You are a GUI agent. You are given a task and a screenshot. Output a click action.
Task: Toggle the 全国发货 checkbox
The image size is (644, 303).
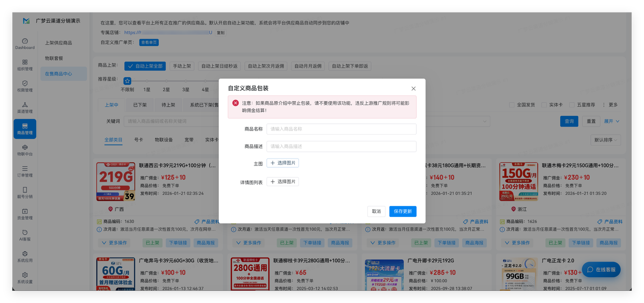pyautogui.click(x=512, y=105)
